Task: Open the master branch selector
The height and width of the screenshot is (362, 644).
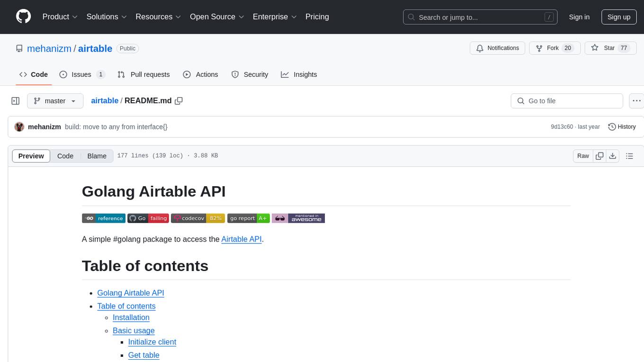Action: 55,101
